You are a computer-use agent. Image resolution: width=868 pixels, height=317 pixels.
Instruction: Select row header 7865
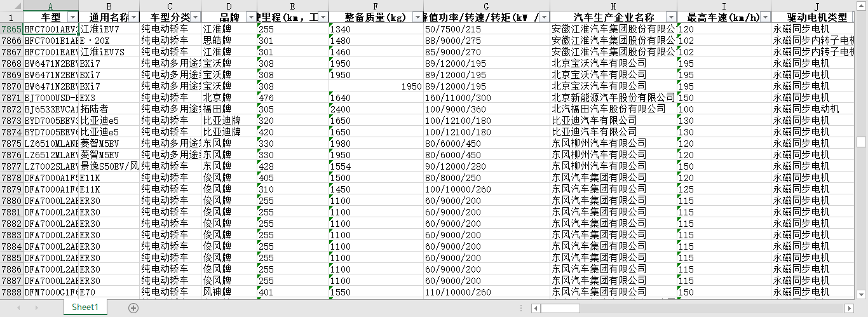pos(11,29)
